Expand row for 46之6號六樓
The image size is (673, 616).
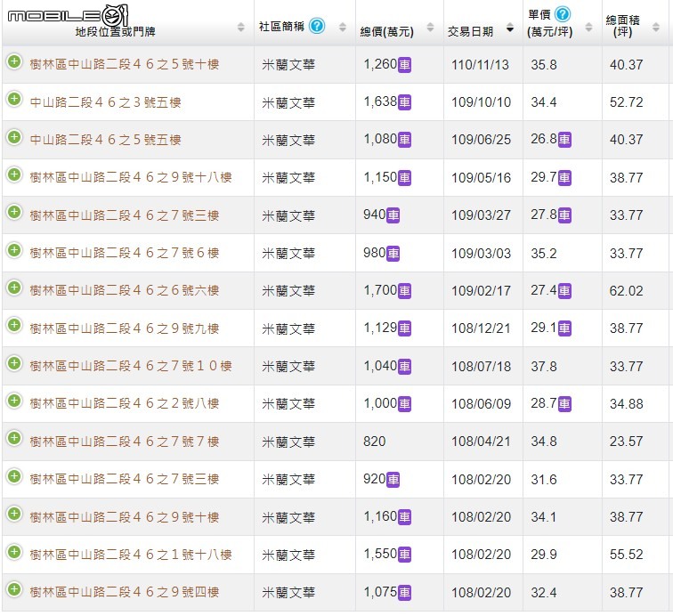point(14,288)
